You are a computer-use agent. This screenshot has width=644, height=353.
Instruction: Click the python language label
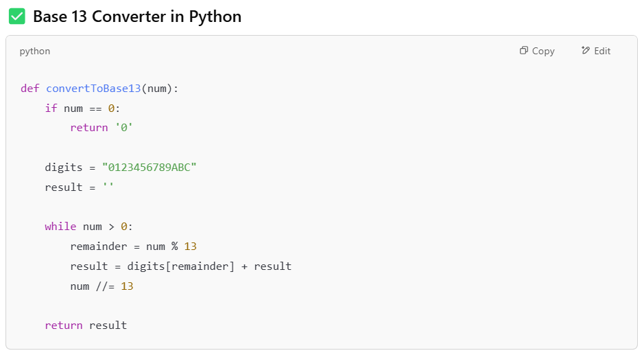point(34,52)
